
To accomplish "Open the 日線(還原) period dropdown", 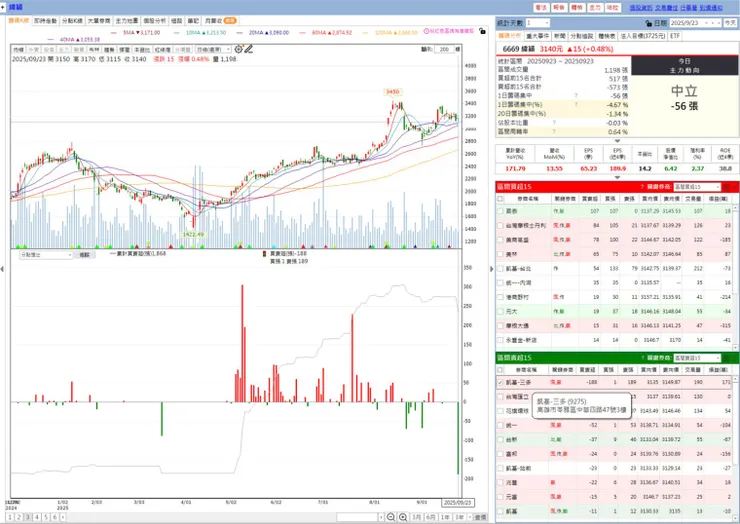I will (213, 50).
